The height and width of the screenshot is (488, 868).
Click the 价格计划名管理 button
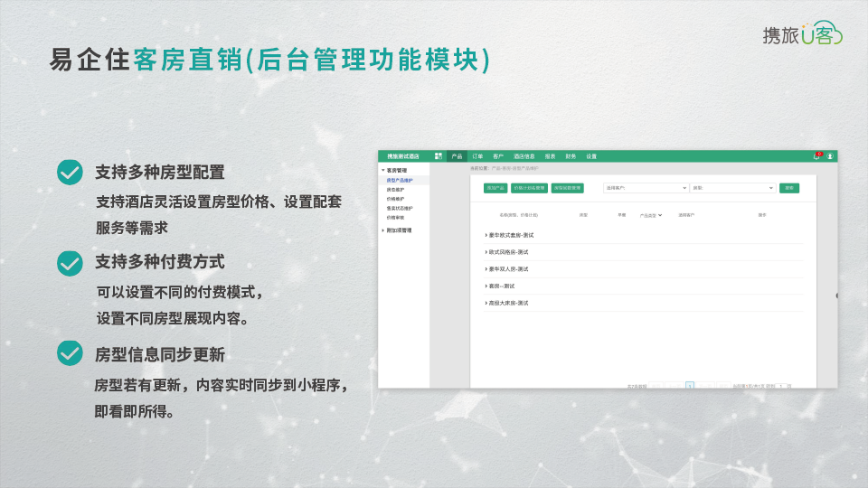[x=529, y=188]
